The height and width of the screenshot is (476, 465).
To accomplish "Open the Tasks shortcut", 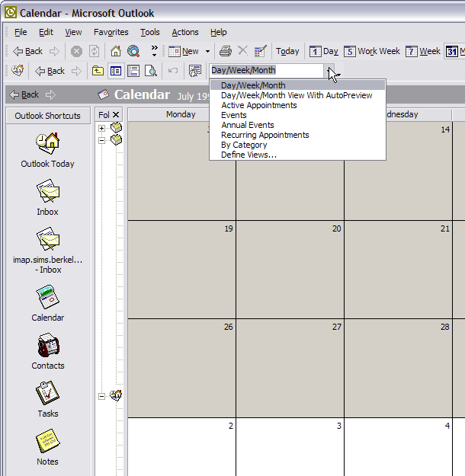I will [48, 399].
